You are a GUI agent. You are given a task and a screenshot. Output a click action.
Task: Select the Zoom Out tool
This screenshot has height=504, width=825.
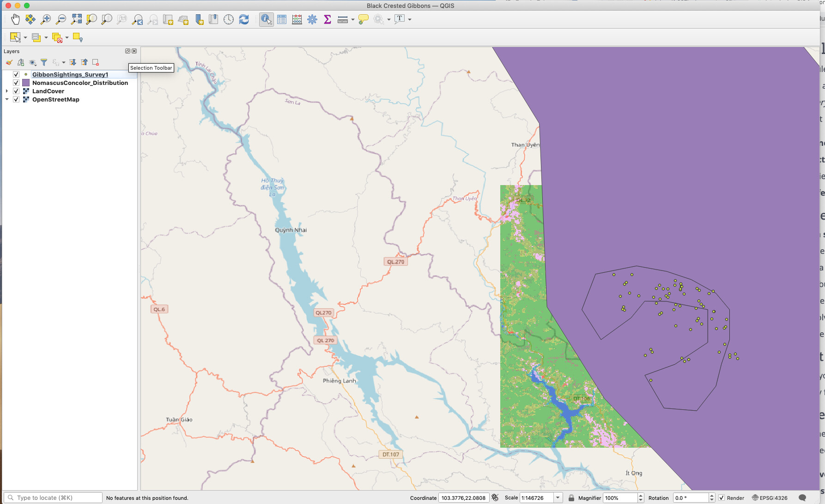point(61,19)
